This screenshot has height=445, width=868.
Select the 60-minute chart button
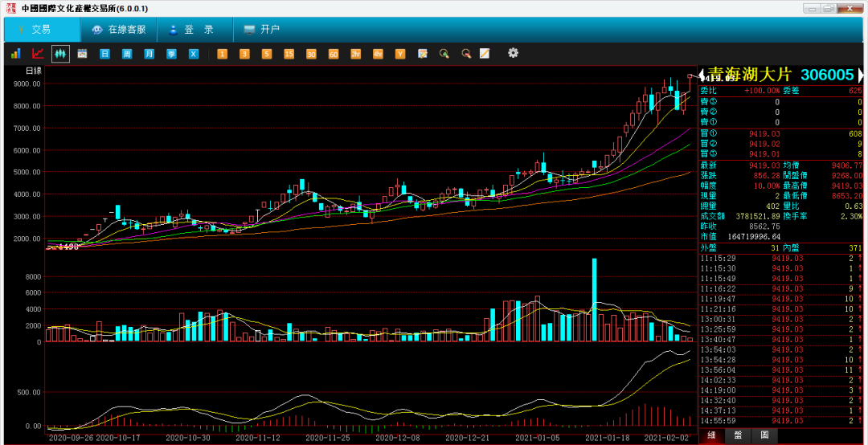(x=334, y=54)
